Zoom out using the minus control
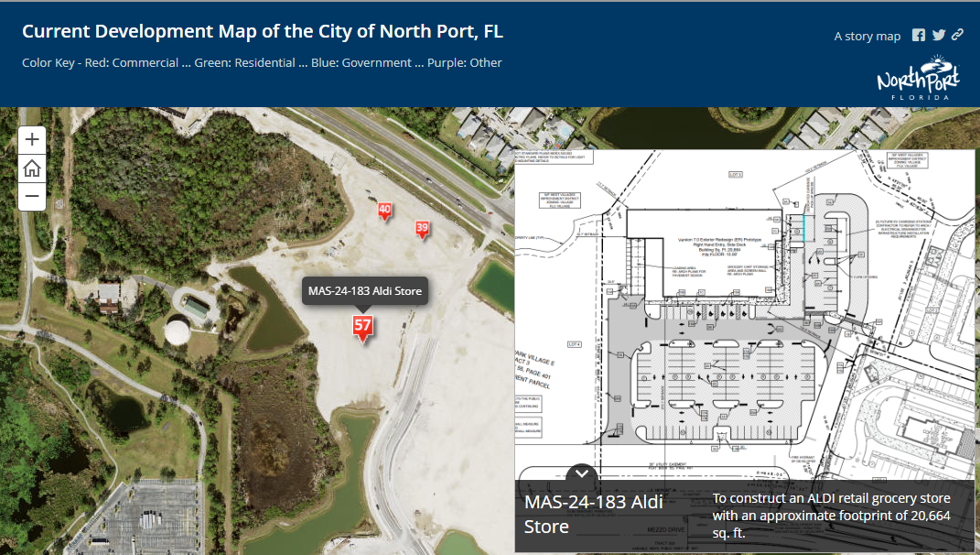This screenshot has width=980, height=555. (x=32, y=196)
